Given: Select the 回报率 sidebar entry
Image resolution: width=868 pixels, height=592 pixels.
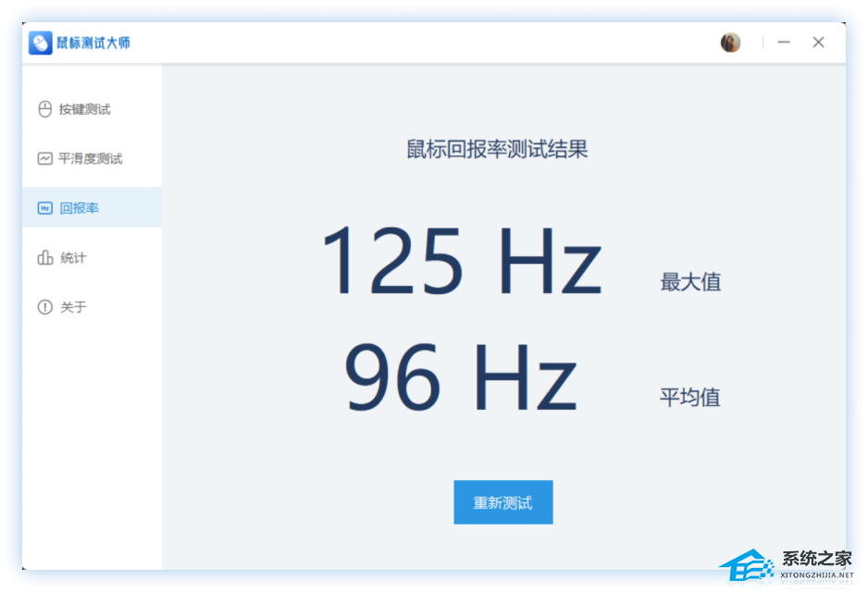Looking at the screenshot, I should [x=92, y=207].
